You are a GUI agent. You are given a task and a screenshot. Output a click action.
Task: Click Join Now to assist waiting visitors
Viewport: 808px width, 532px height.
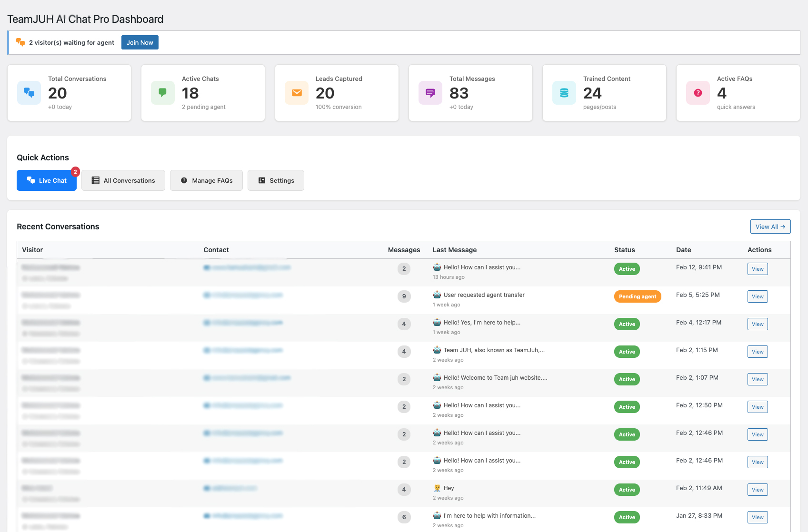tap(140, 42)
